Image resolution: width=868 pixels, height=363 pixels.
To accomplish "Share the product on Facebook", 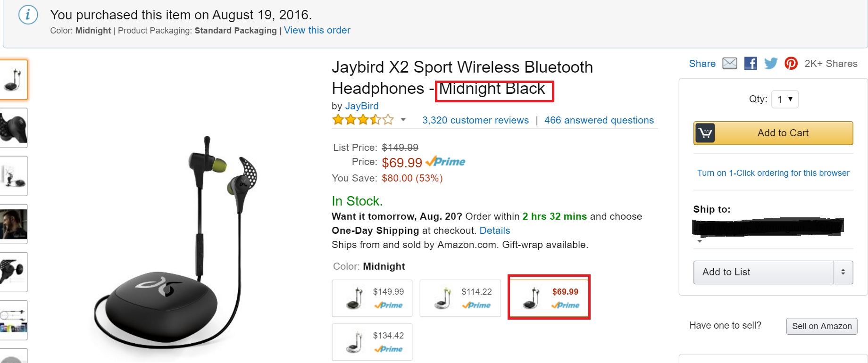I will pos(751,63).
